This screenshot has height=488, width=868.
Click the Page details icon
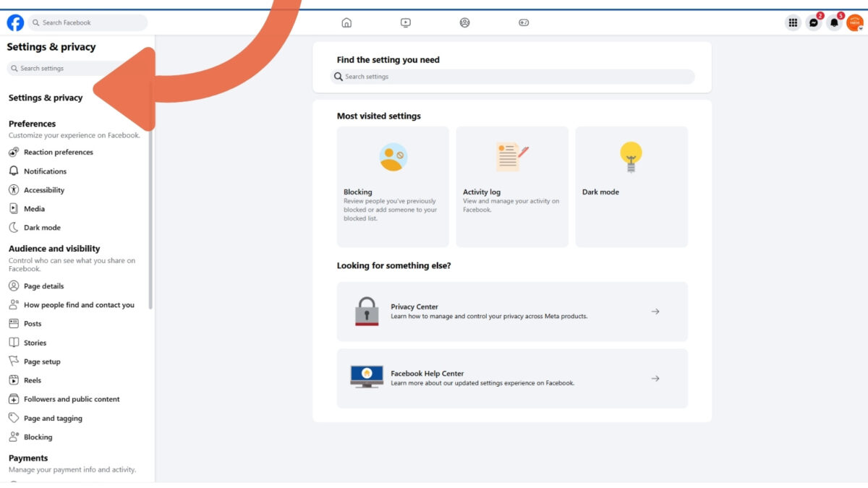point(14,286)
